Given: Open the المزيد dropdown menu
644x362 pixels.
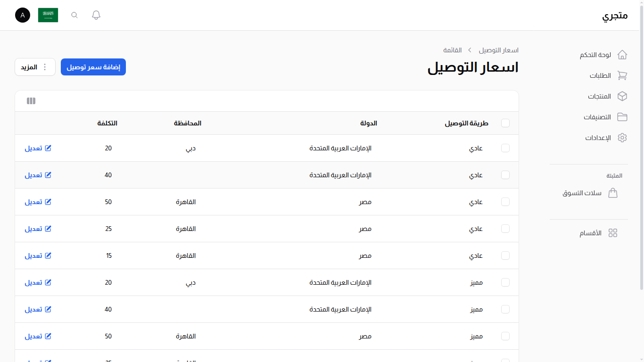Looking at the screenshot, I should pos(29,67).
